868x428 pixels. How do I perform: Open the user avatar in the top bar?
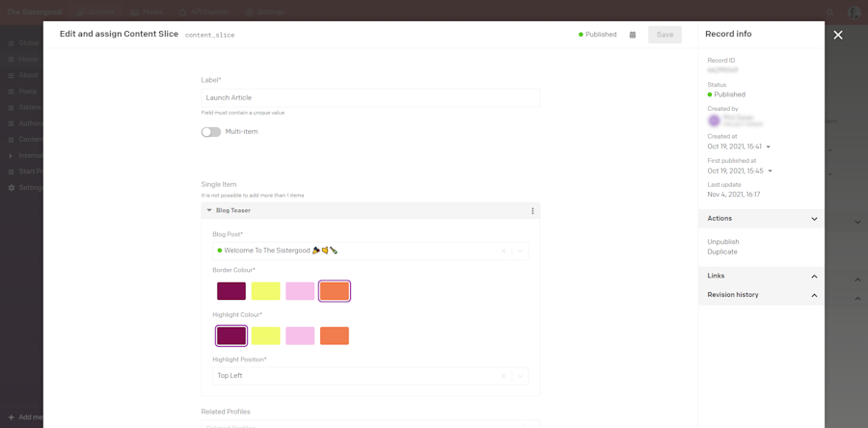854,13
